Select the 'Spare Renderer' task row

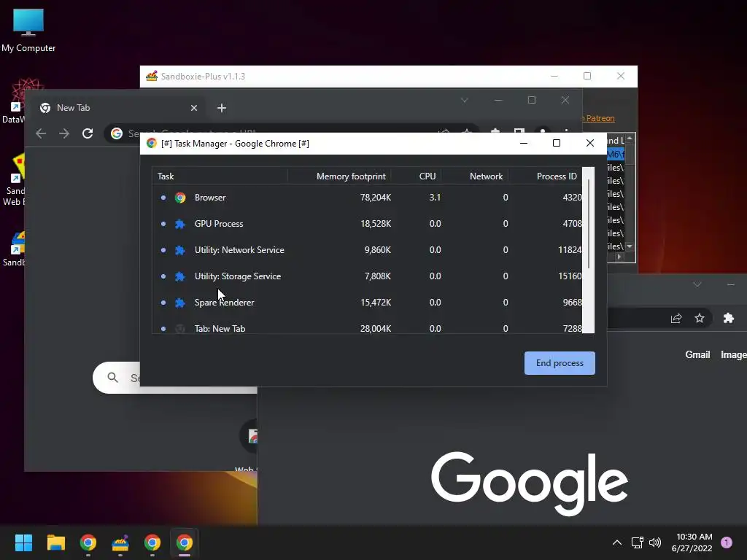point(367,303)
